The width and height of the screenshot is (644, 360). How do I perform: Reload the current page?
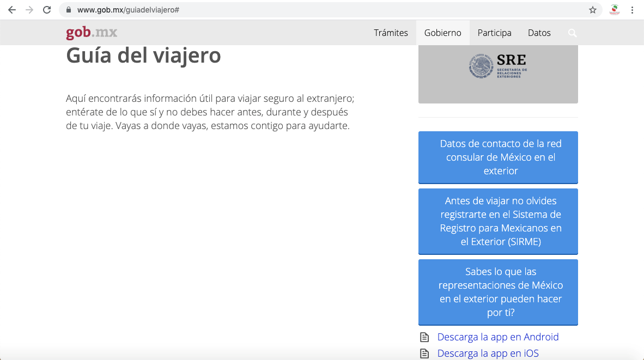tap(47, 10)
